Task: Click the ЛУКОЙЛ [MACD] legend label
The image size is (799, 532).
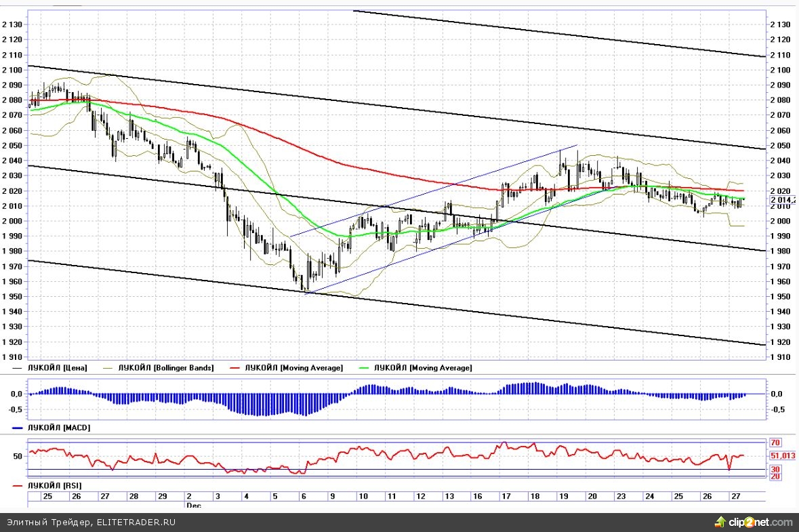Action: pyautogui.click(x=58, y=428)
